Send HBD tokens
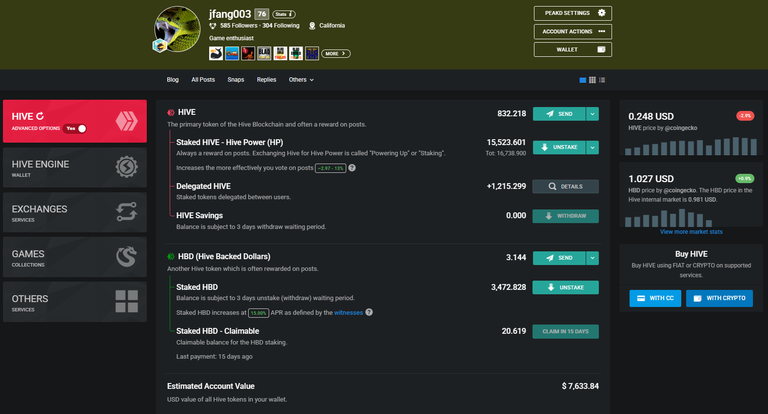This screenshot has height=414, width=768. pos(559,258)
